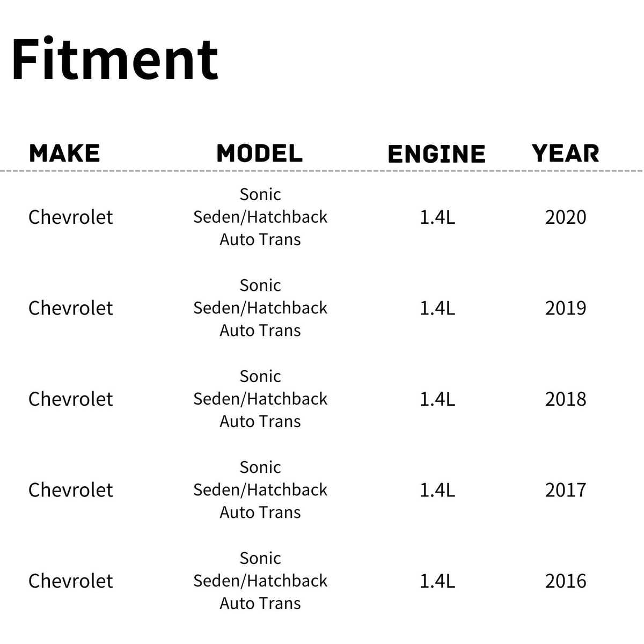Click Chevrolet in the 2020 row
Screen dimensions: 644x644
70,217
